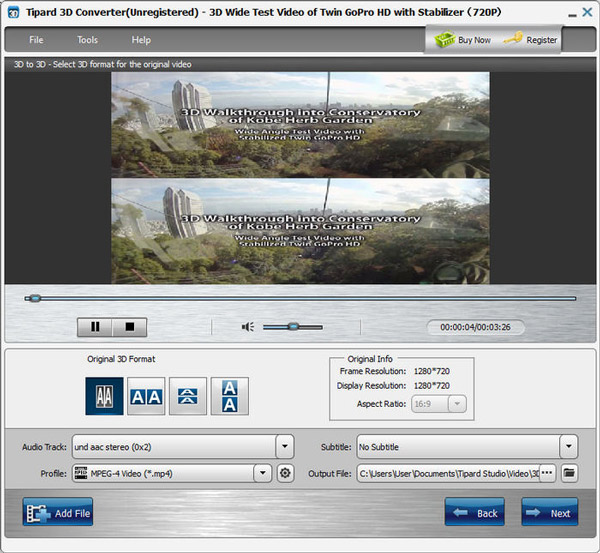Expand the Profile format dropdown

[262, 473]
